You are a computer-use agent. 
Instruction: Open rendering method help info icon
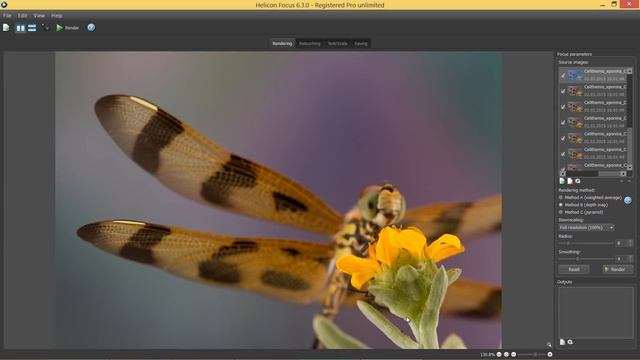tap(628, 200)
